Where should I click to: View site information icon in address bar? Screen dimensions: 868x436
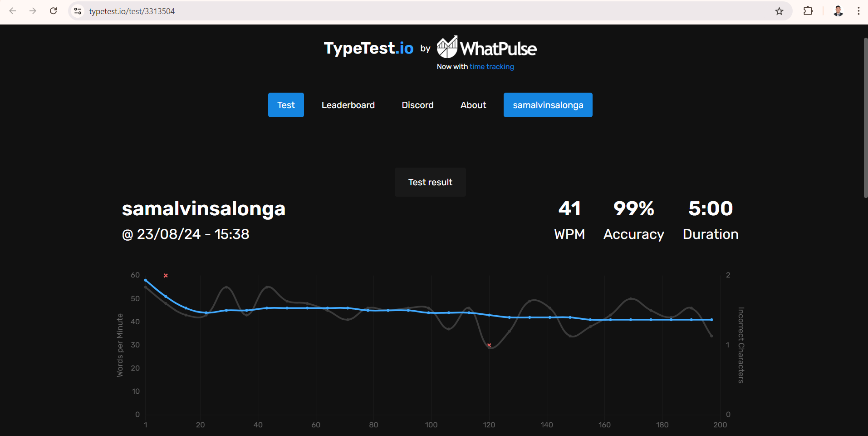click(x=78, y=11)
